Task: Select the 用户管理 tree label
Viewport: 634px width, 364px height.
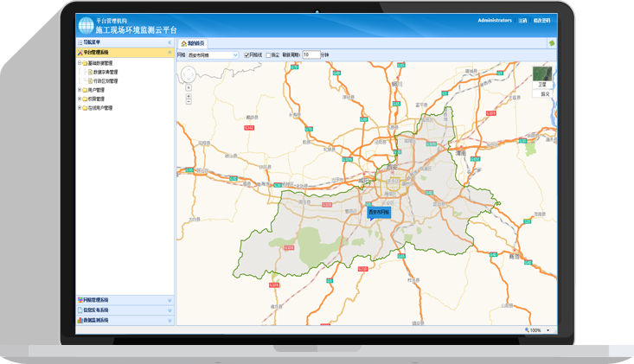Action: click(96, 90)
